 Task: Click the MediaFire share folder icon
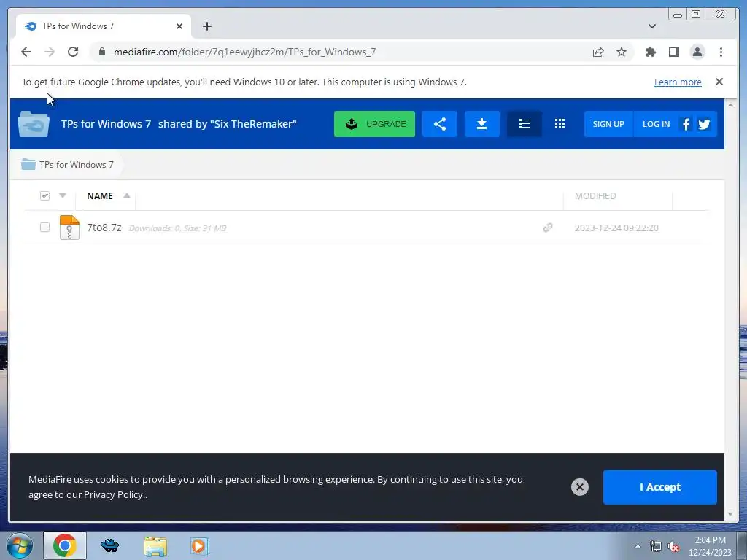coord(440,124)
